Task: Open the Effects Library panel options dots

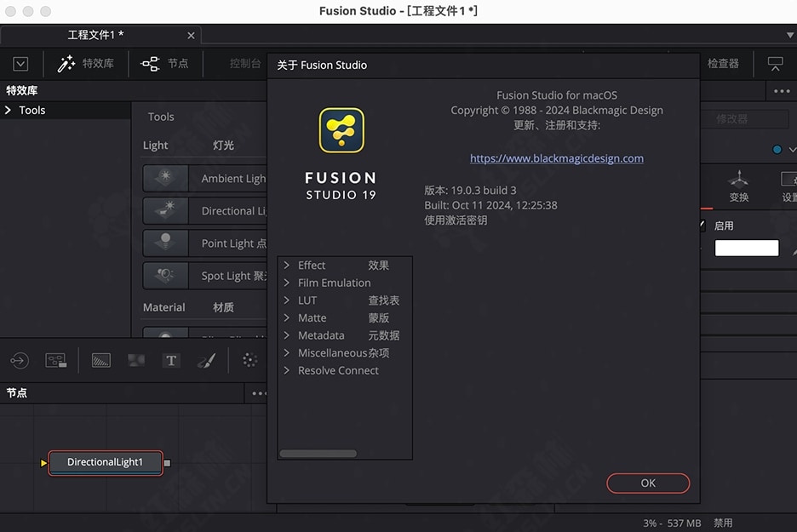Action: pyautogui.click(x=782, y=91)
